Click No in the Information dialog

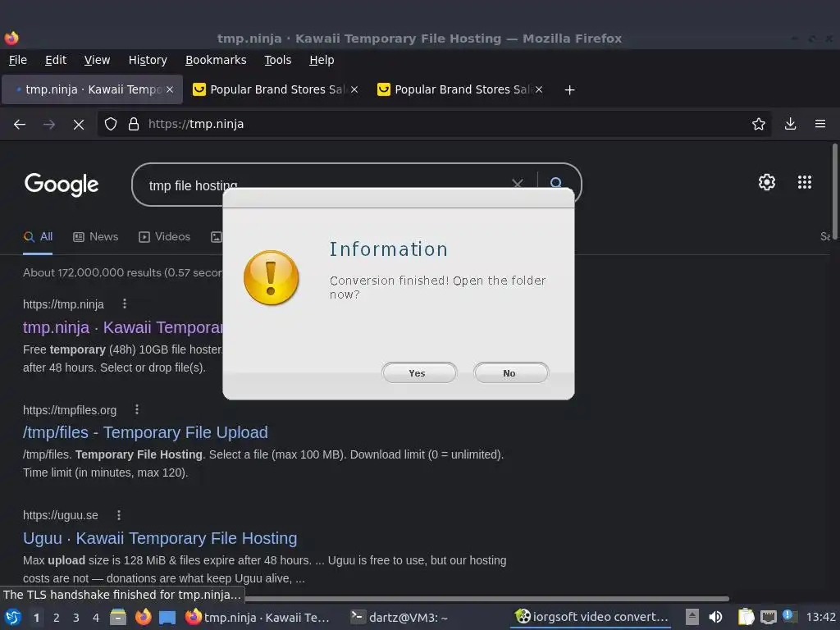pos(510,373)
